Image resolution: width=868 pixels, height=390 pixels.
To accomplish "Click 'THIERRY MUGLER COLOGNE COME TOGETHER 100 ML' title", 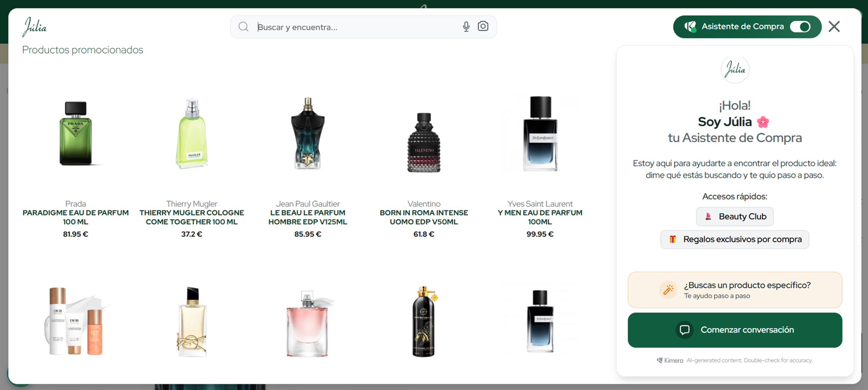I will (192, 217).
